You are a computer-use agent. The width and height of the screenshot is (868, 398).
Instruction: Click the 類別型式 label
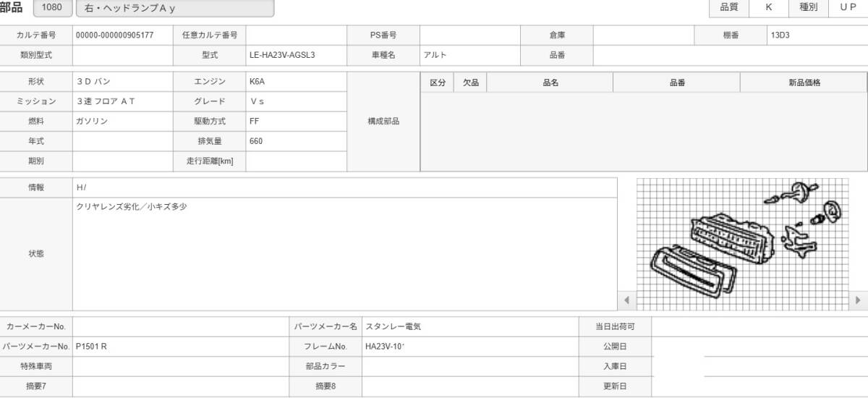point(36,54)
